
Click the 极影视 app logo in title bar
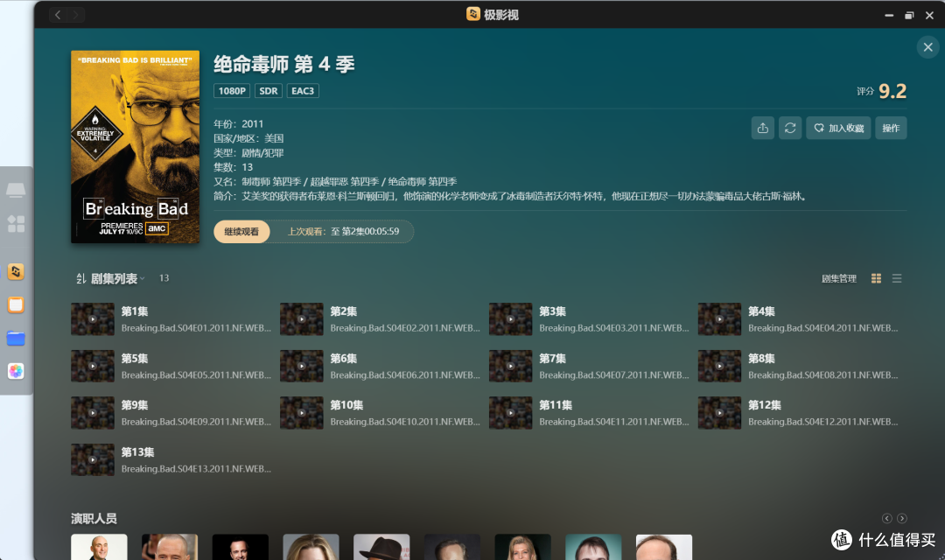pyautogui.click(x=473, y=14)
